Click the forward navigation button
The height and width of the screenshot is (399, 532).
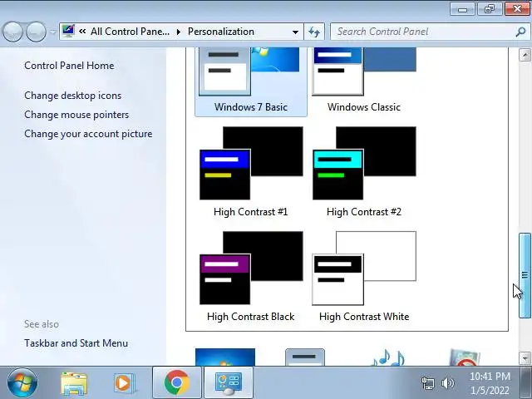36,32
